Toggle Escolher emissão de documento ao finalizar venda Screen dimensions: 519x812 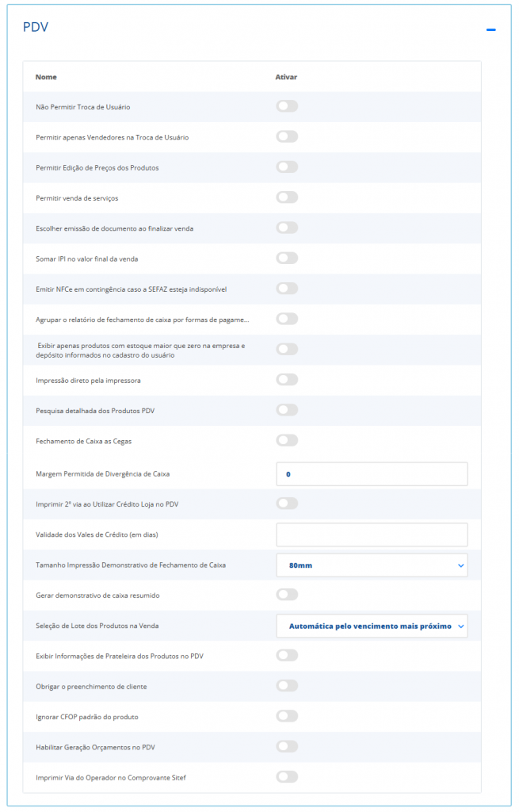(x=287, y=228)
